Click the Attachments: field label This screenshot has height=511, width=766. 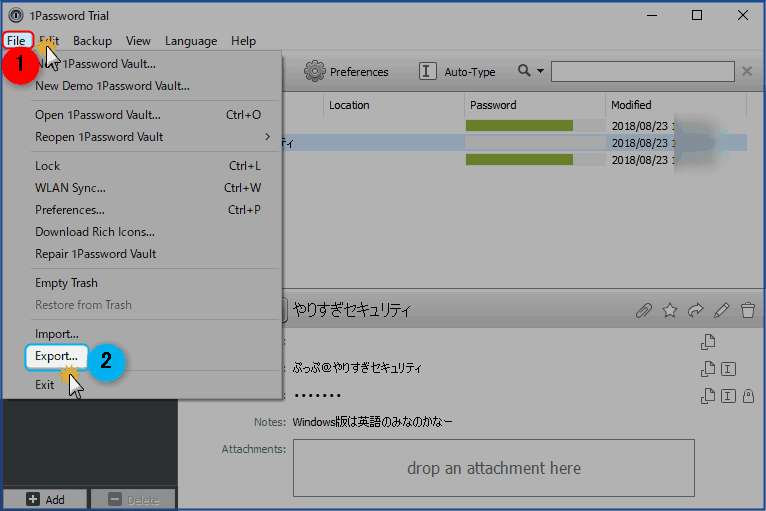pyautogui.click(x=254, y=449)
